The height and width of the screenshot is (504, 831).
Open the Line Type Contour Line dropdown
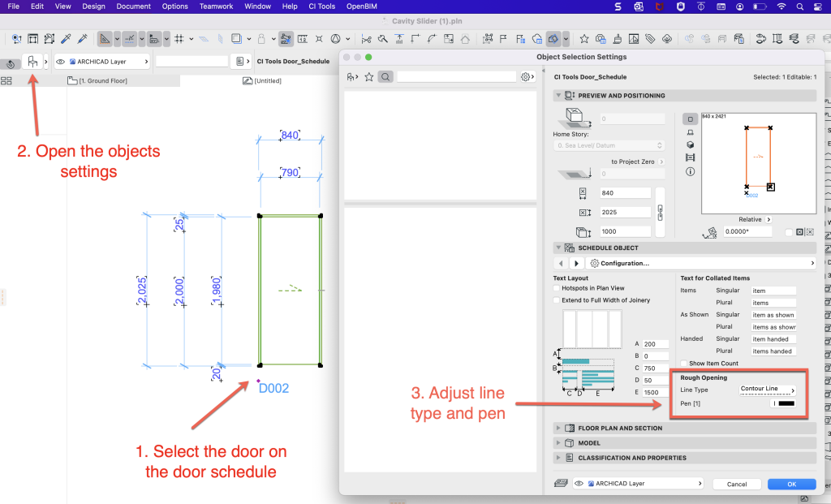(768, 390)
